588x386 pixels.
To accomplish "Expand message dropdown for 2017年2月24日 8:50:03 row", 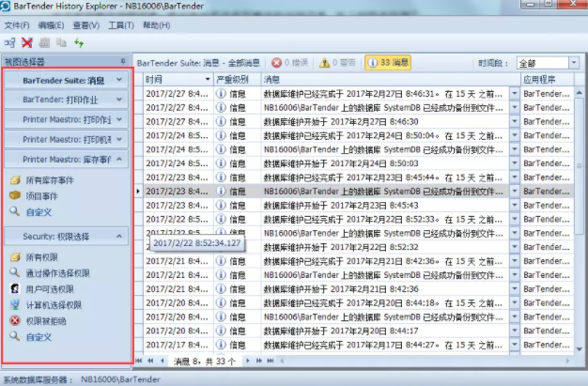I will [x=515, y=163].
